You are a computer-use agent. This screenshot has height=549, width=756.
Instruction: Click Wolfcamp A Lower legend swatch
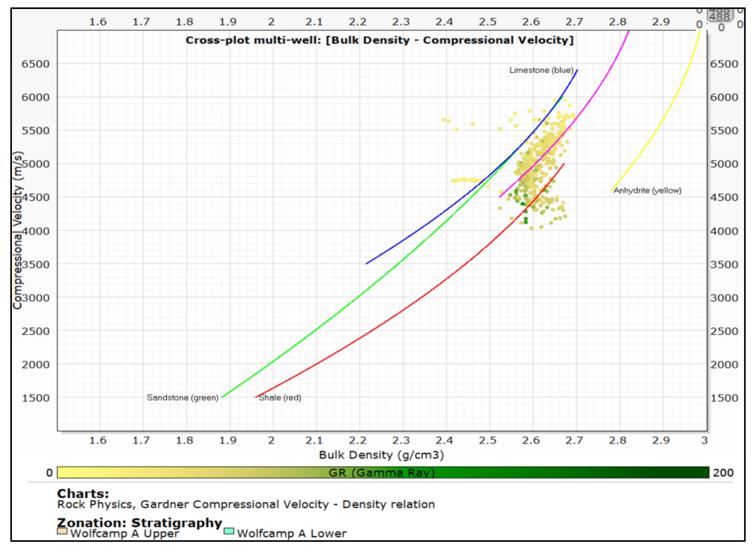[x=229, y=531]
